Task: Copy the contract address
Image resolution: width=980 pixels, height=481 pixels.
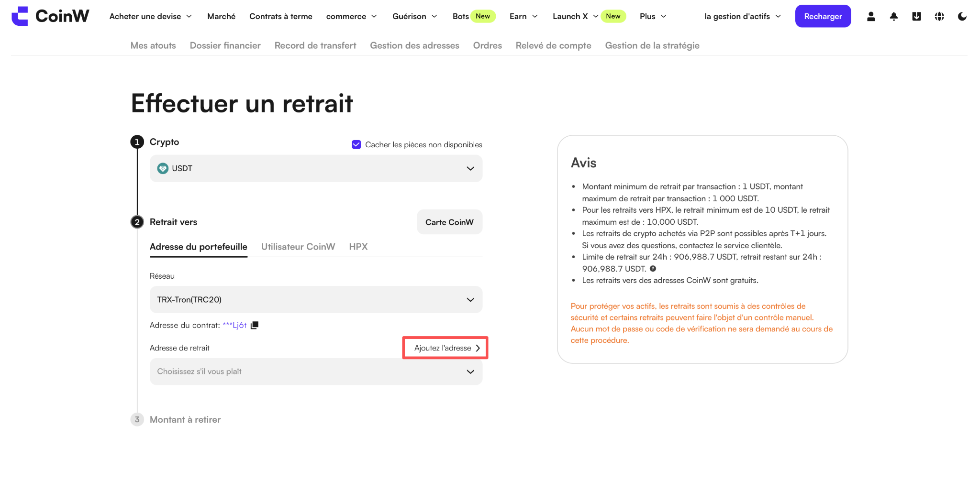Action: click(255, 325)
